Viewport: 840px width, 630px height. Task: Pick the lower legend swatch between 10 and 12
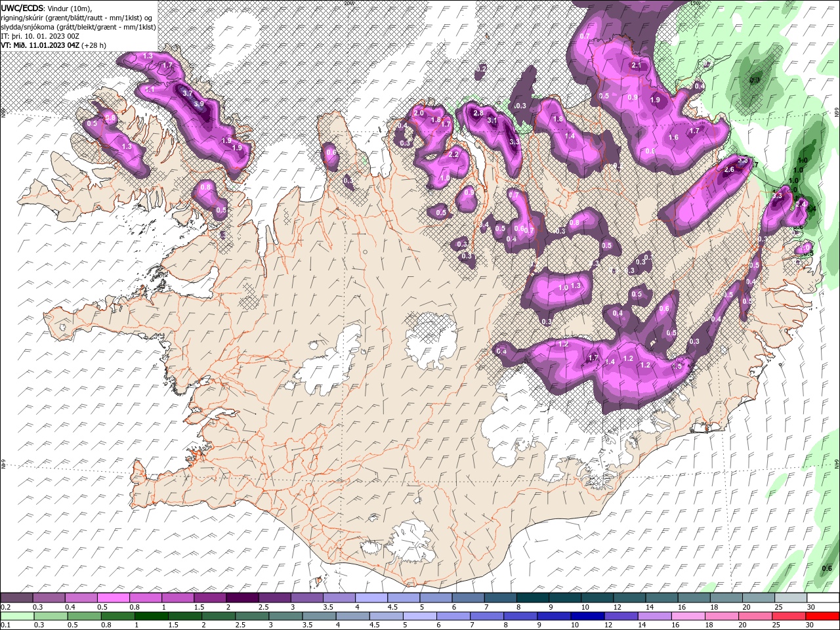pos(587,616)
